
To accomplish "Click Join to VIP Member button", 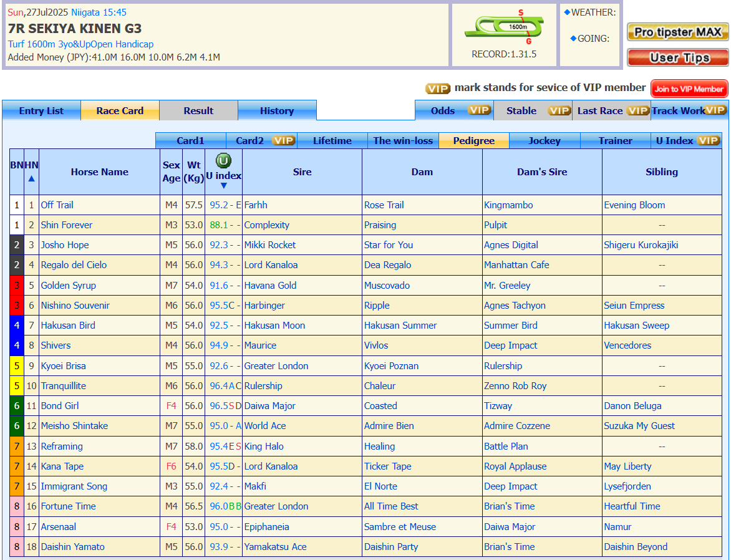I will click(x=689, y=89).
